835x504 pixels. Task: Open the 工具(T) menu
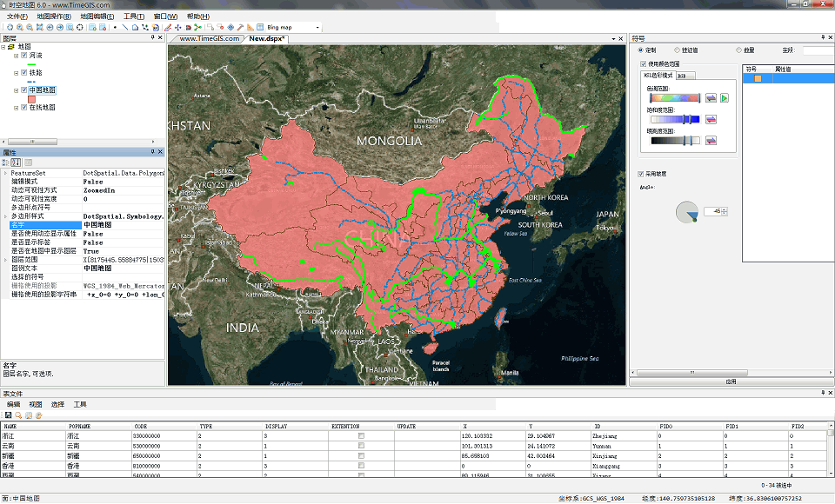(x=134, y=17)
